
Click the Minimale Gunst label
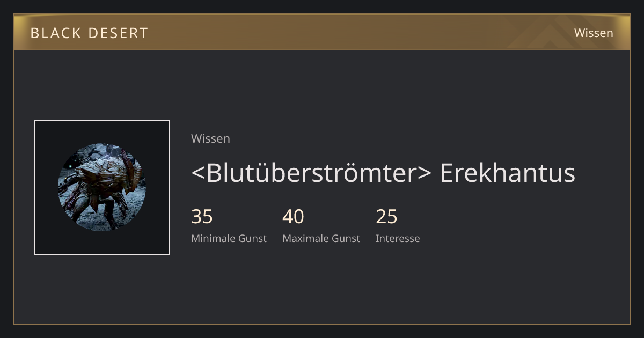[229, 238]
